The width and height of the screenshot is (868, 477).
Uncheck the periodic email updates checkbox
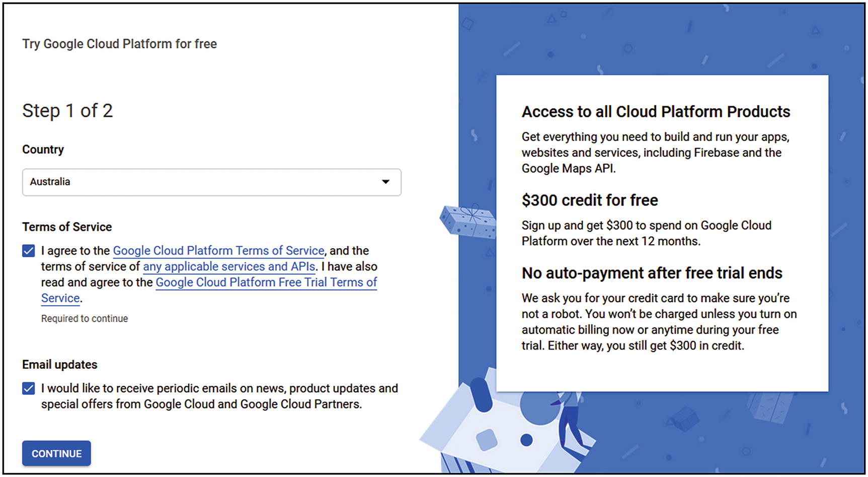pyautogui.click(x=29, y=388)
